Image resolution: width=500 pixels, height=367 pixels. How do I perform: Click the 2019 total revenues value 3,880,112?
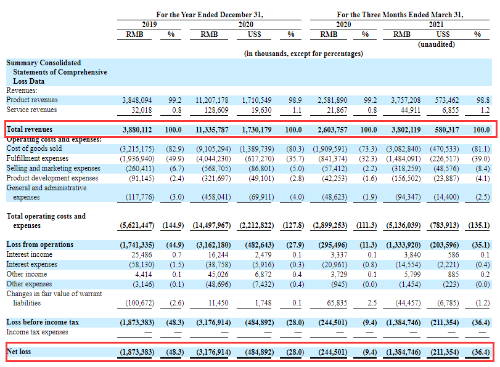pos(137,130)
